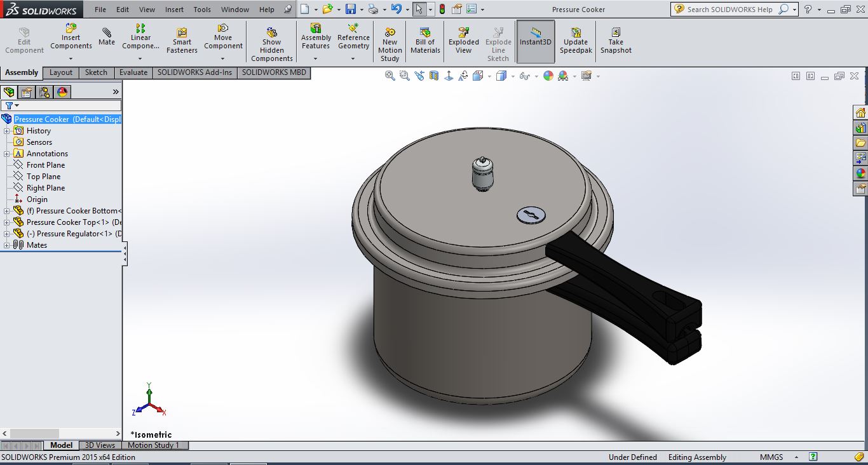868x465 pixels.
Task: Click Show Hidden Components
Action: click(x=272, y=44)
